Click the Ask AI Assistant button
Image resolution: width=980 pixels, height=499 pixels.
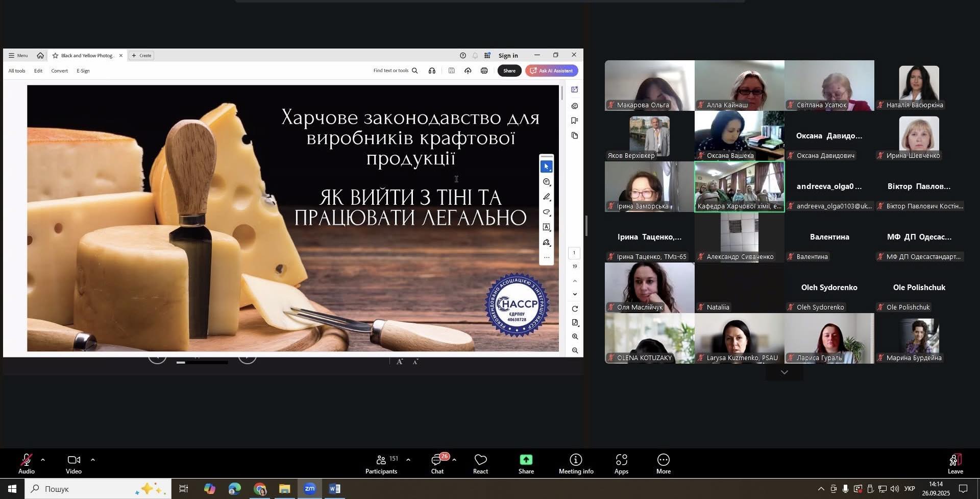pos(551,71)
